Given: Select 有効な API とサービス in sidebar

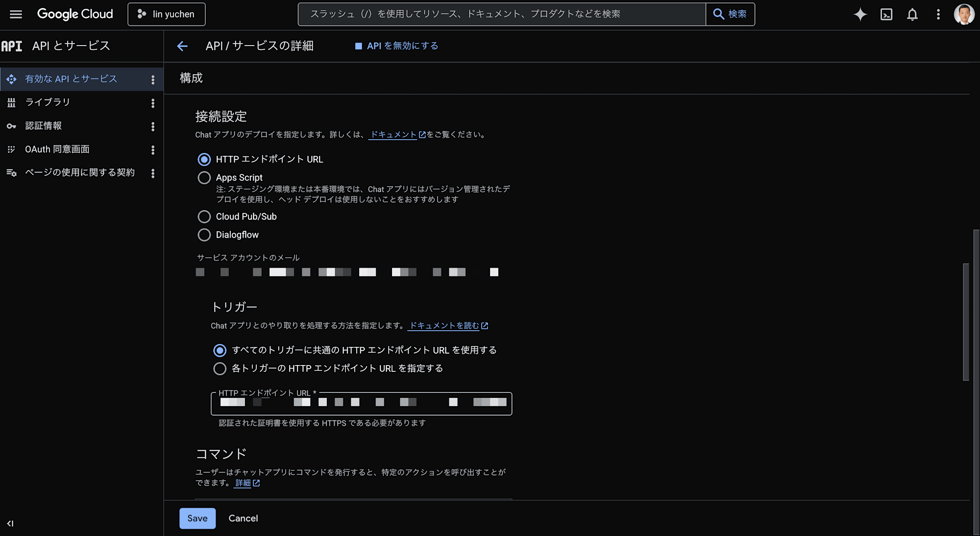Looking at the screenshot, I should [71, 79].
